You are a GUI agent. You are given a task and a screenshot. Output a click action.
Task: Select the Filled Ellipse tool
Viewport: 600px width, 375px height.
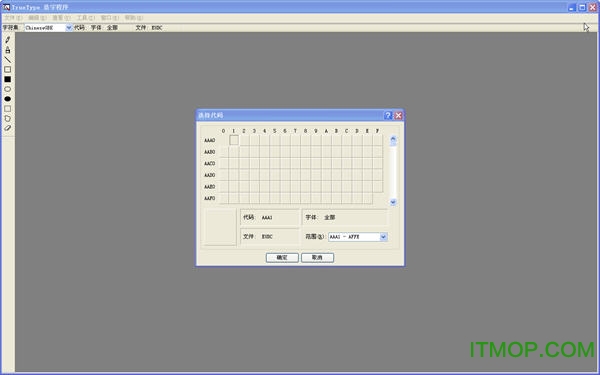pos(7,99)
